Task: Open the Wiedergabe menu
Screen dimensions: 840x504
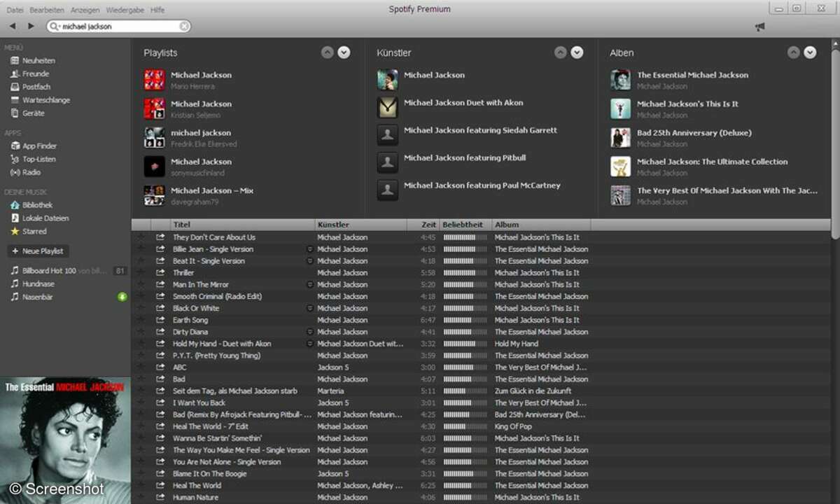Action: 125,10
